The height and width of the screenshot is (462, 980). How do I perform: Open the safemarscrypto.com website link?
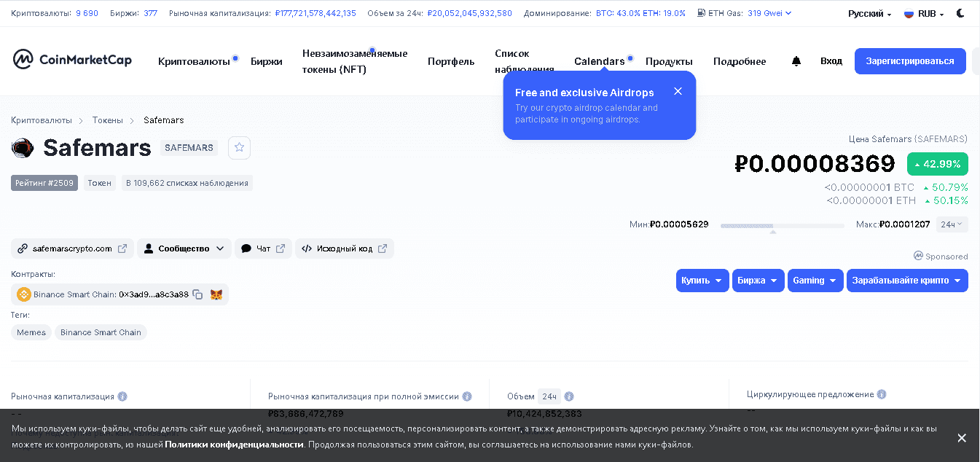point(72,248)
